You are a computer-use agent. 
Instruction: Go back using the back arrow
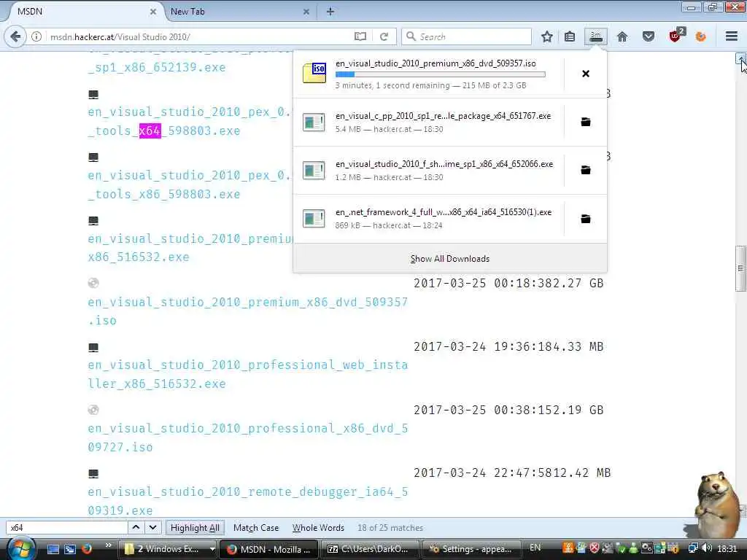coord(15,36)
